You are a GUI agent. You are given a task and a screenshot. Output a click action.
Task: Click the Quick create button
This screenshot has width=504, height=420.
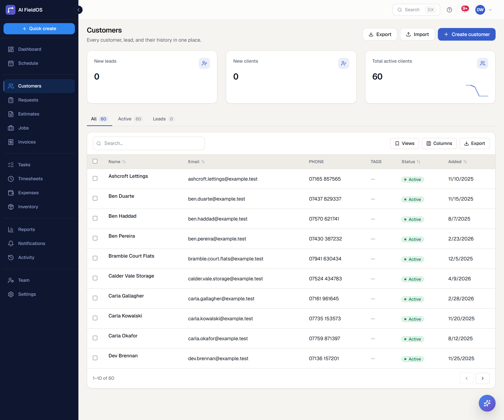point(39,29)
